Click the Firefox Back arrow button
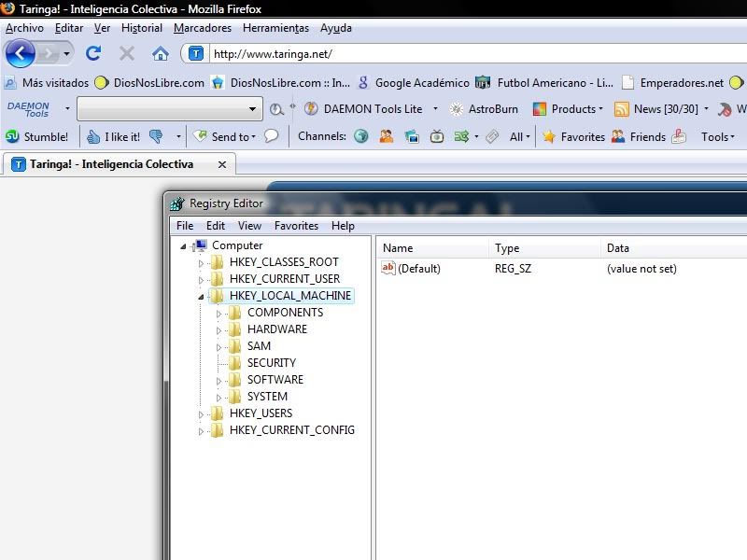This screenshot has width=747, height=560. [x=20, y=53]
